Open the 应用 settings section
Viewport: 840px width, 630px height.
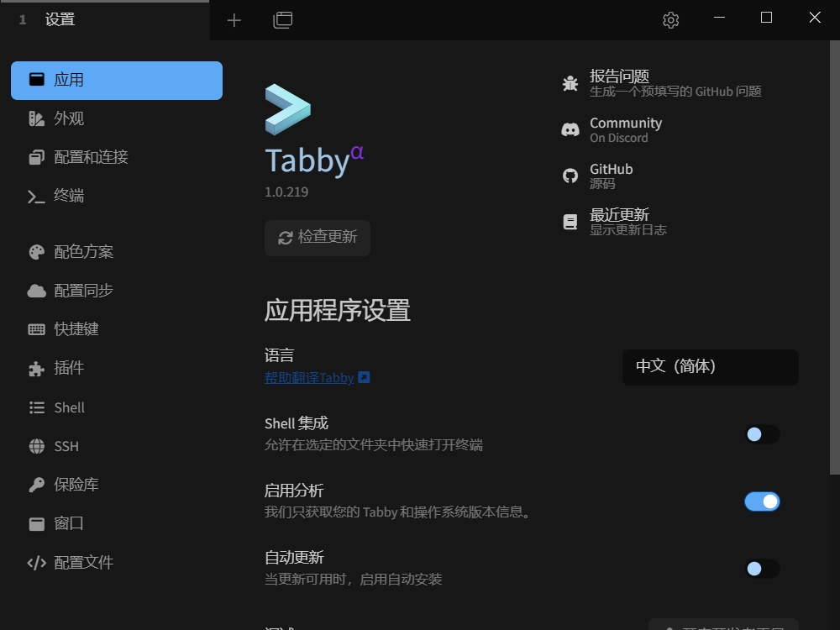[117, 81]
